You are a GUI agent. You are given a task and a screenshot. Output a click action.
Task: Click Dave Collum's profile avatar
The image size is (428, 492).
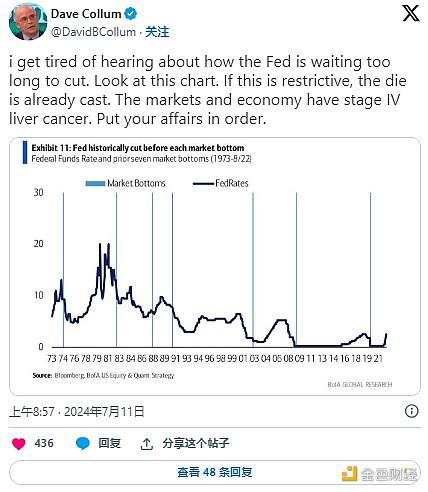pyautogui.click(x=28, y=21)
